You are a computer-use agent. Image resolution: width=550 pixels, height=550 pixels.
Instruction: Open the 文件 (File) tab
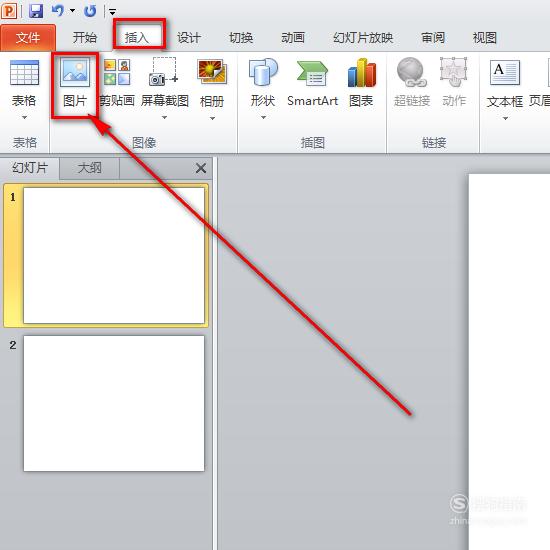click(x=28, y=38)
